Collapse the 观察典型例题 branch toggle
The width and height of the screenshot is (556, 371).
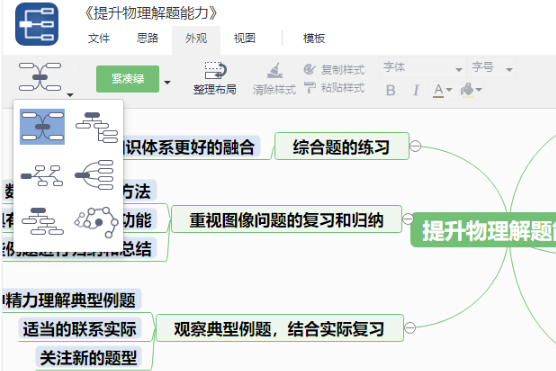(x=410, y=328)
